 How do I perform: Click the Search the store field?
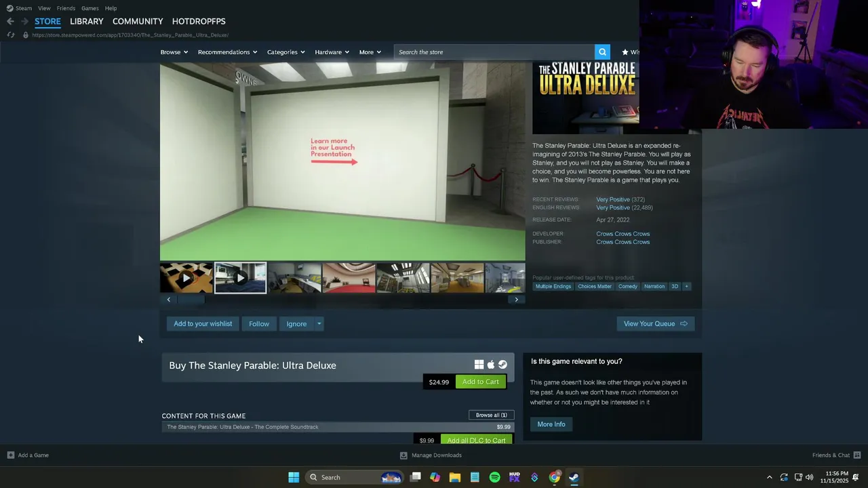coord(494,52)
